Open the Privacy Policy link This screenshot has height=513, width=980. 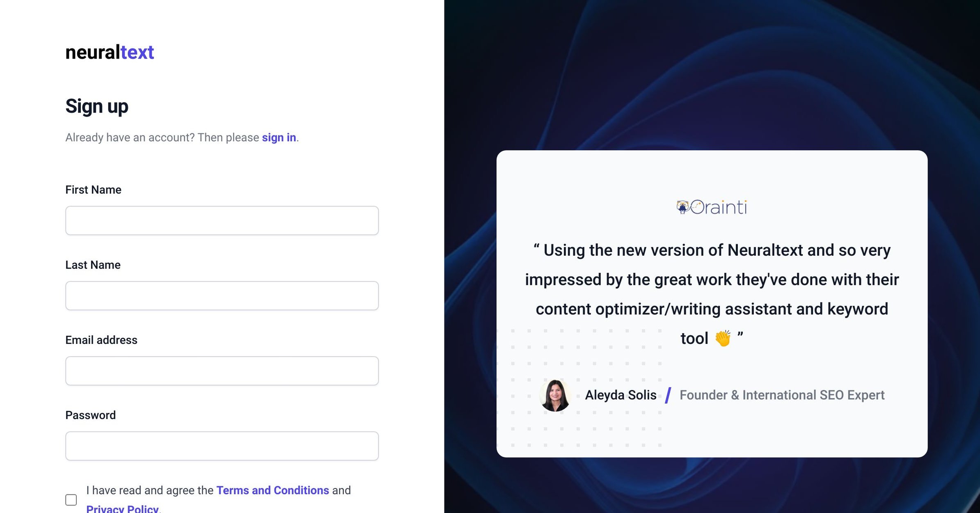(x=122, y=509)
